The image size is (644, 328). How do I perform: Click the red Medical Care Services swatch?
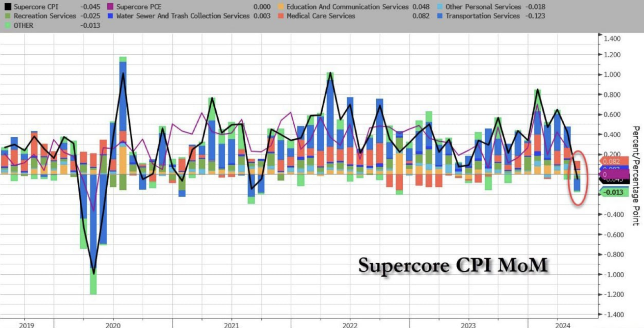point(280,16)
